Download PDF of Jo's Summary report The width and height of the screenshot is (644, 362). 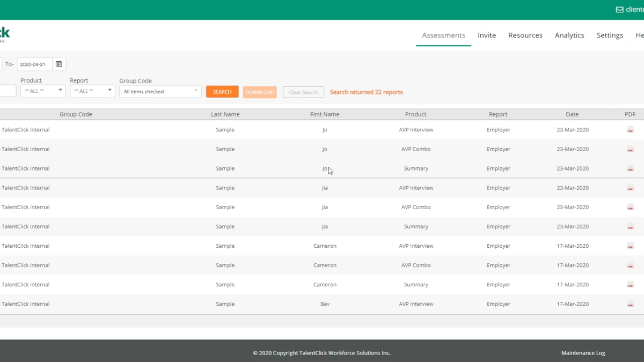[x=630, y=168]
